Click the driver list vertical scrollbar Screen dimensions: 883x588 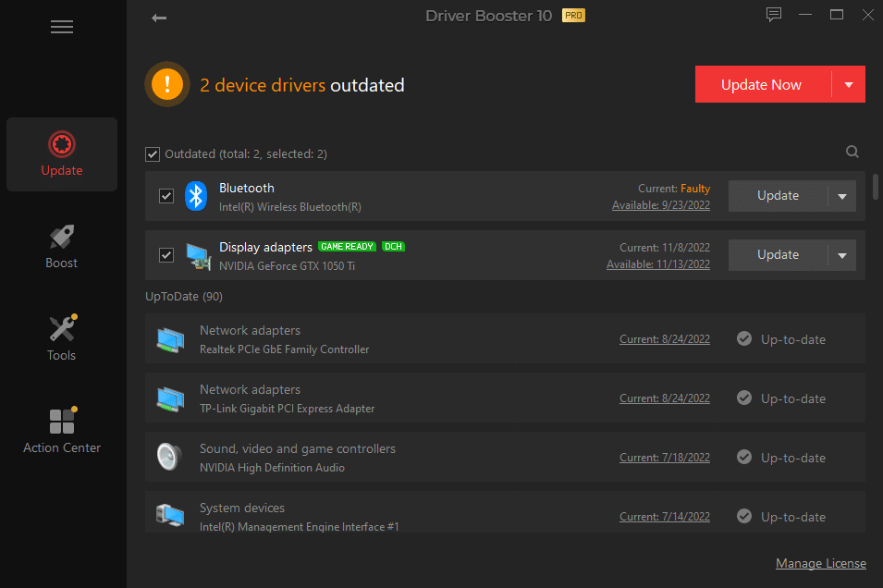click(x=875, y=187)
